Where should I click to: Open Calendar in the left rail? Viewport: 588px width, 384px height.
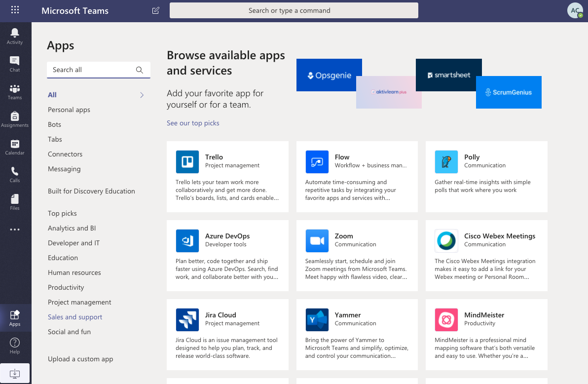15,147
